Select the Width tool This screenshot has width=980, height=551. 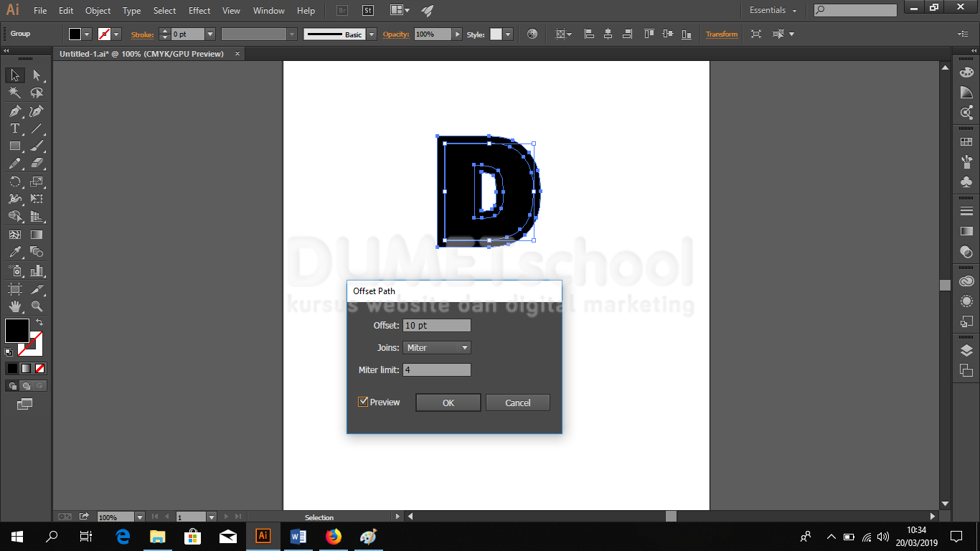[15, 199]
